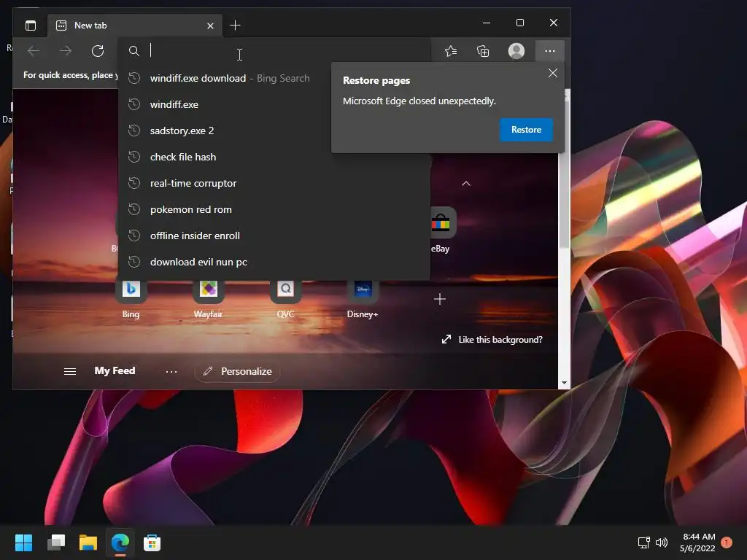Open the My Feed hamburger menu
Screen dimensions: 747x560
(x=70, y=371)
